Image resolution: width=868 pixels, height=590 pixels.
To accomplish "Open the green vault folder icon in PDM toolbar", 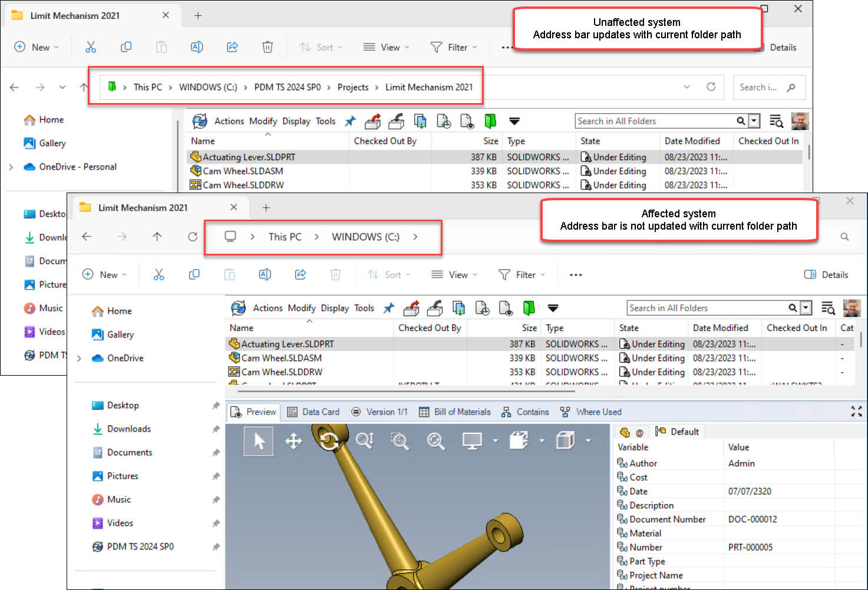I will 529,308.
